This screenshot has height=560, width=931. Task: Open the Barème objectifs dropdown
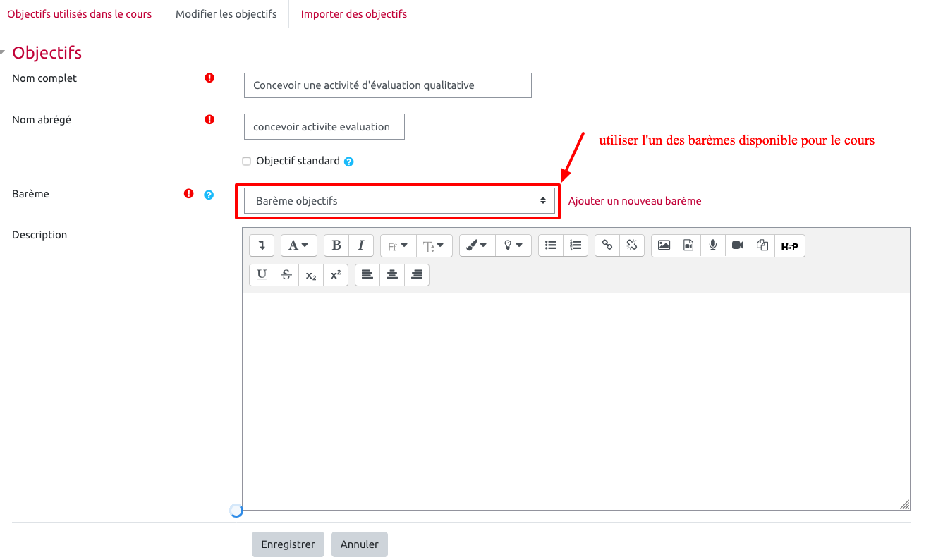399,201
